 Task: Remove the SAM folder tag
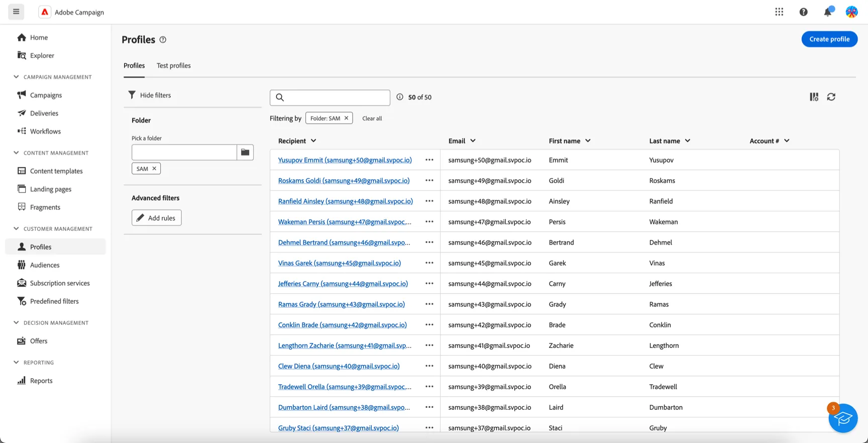click(154, 168)
